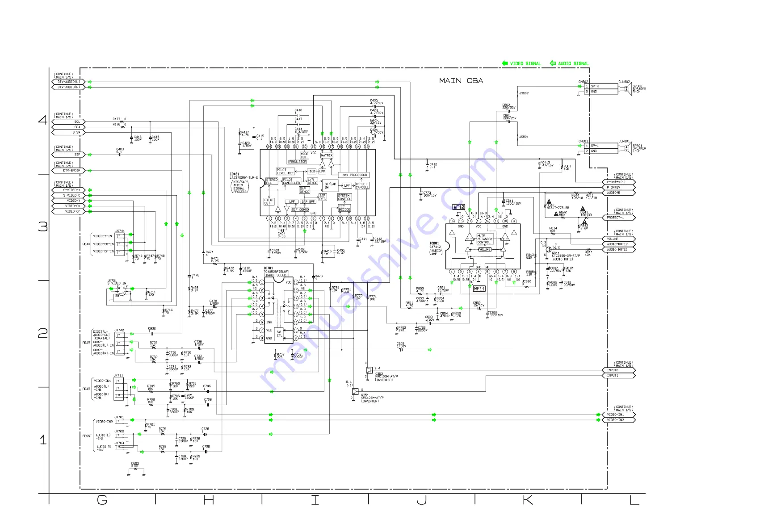
Task: Click the SIF signal tag
Action: coord(69,155)
